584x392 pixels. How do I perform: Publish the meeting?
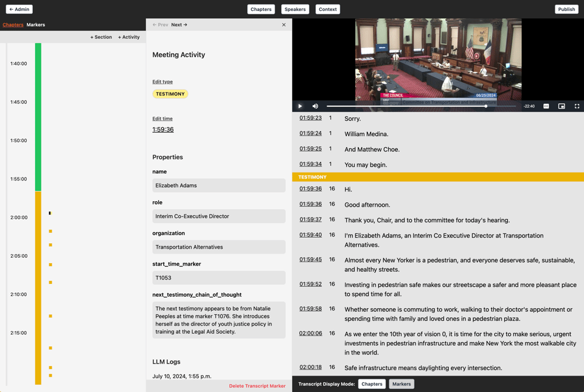click(566, 9)
